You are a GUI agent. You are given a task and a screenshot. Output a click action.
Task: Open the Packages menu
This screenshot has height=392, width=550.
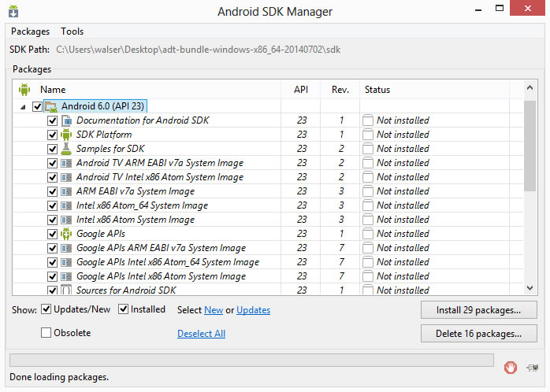(x=30, y=31)
